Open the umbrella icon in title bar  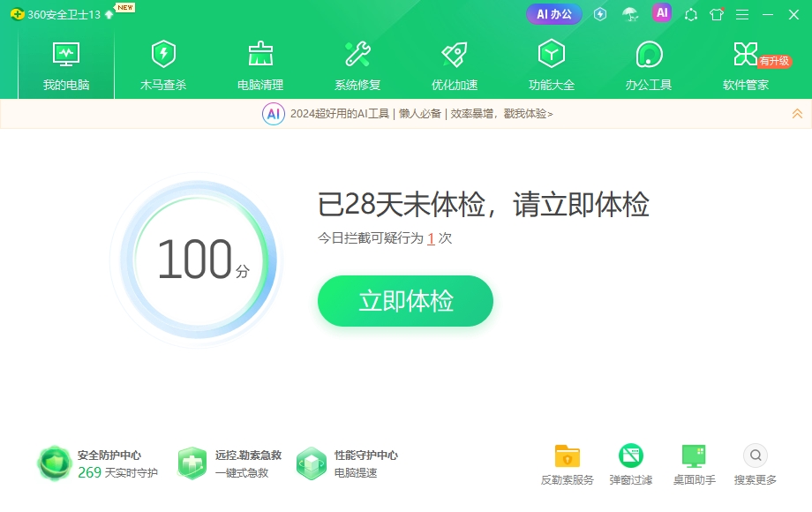(630, 14)
